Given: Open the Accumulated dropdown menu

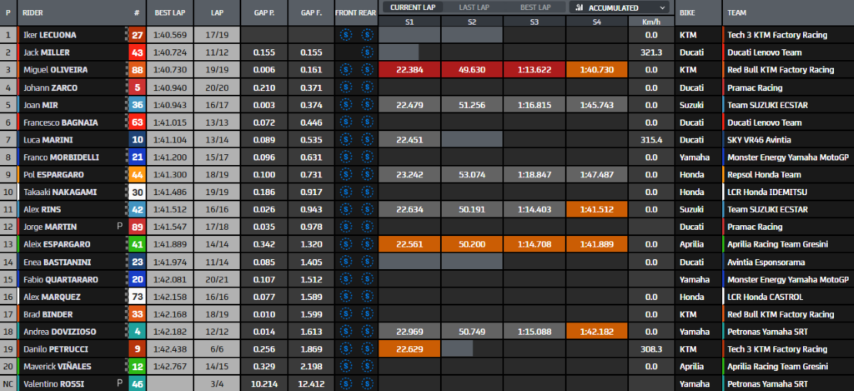Looking at the screenshot, I should (620, 8).
